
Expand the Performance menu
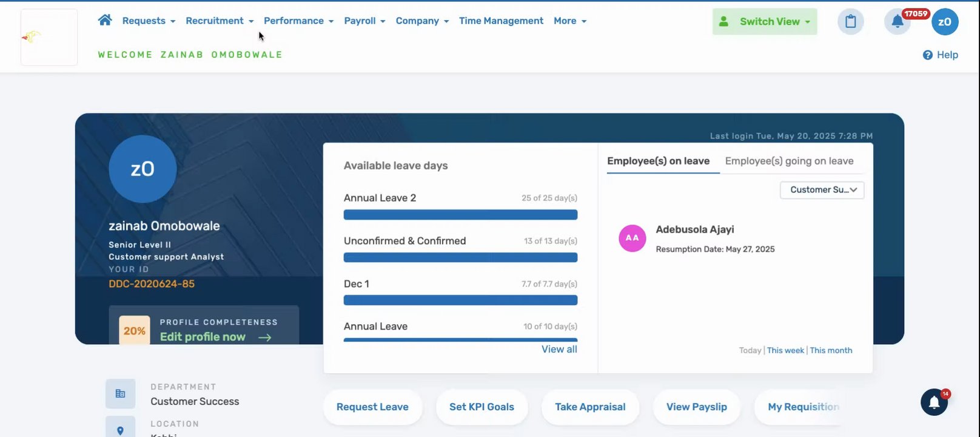click(298, 21)
